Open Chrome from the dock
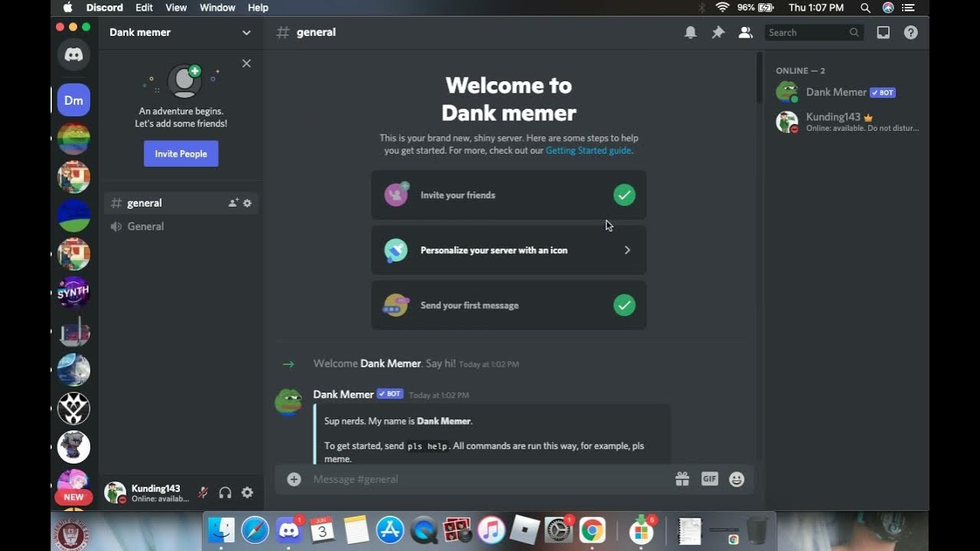Image resolution: width=980 pixels, height=551 pixels. [x=592, y=530]
